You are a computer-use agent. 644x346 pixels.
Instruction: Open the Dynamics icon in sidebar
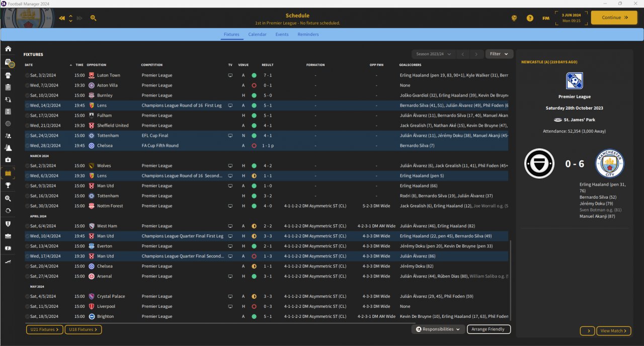pos(8,100)
